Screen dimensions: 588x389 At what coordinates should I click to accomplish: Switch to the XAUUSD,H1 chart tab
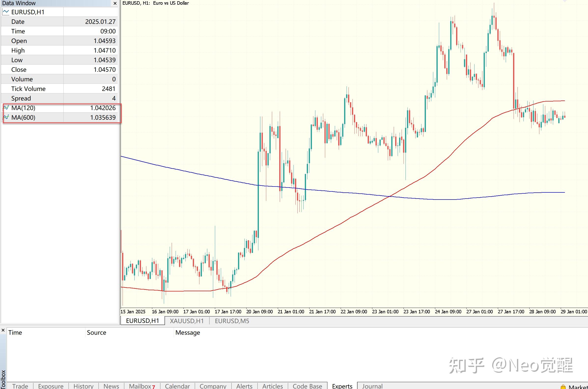coord(187,321)
